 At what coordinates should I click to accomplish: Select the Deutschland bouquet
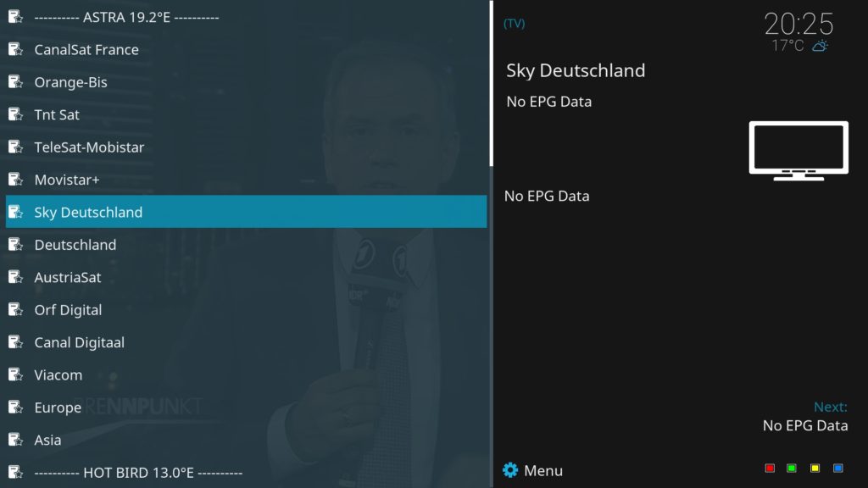pyautogui.click(x=247, y=245)
